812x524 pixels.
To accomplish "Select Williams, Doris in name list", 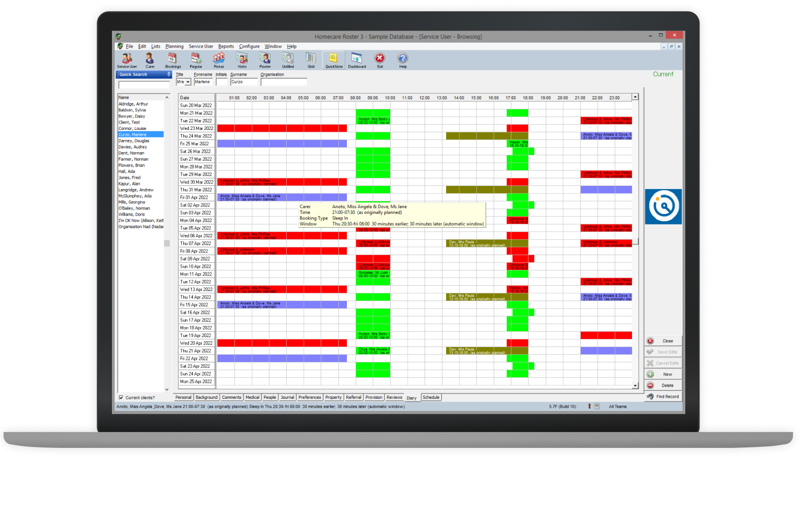I will pyautogui.click(x=140, y=214).
